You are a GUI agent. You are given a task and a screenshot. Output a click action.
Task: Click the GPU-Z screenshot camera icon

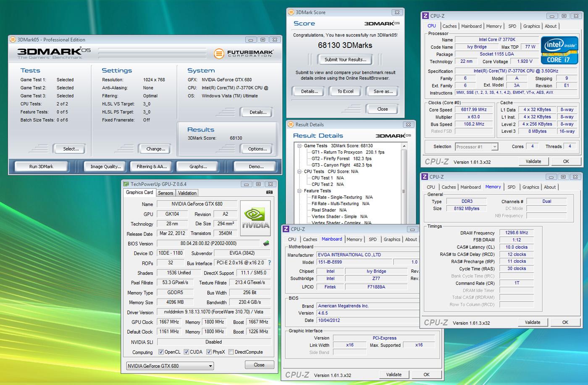[x=269, y=192]
